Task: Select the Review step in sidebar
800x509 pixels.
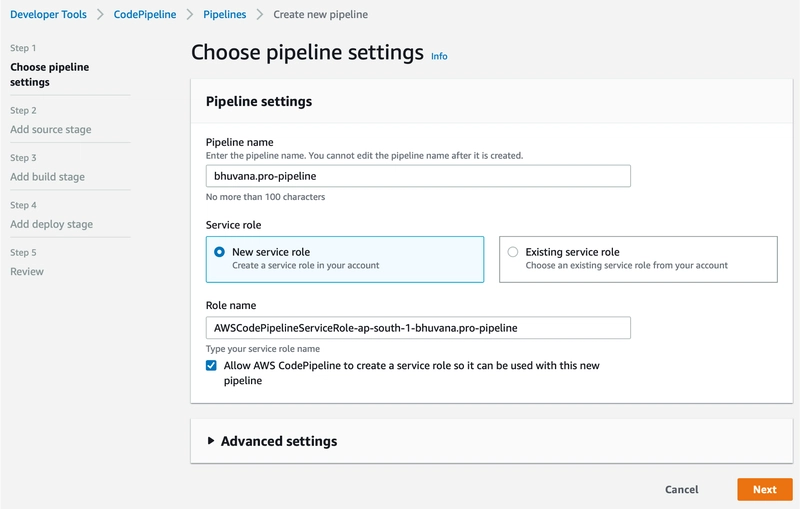Action: 27,271
